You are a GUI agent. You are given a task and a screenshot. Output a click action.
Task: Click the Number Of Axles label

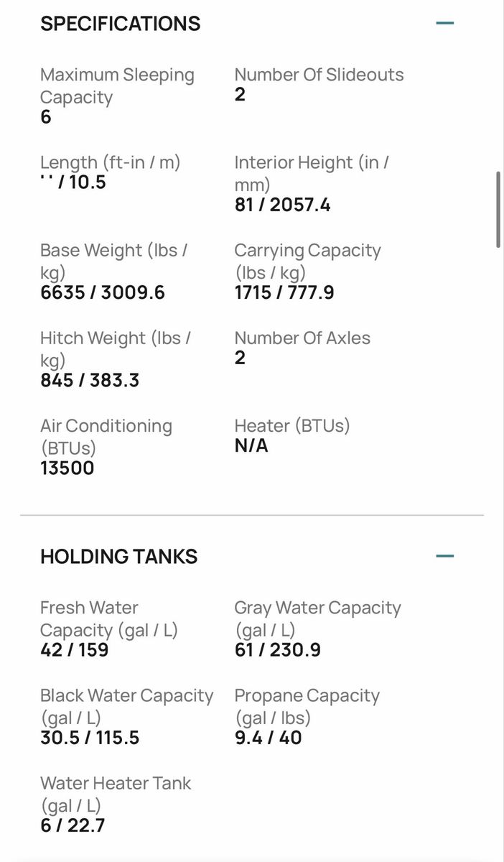pos(303,338)
